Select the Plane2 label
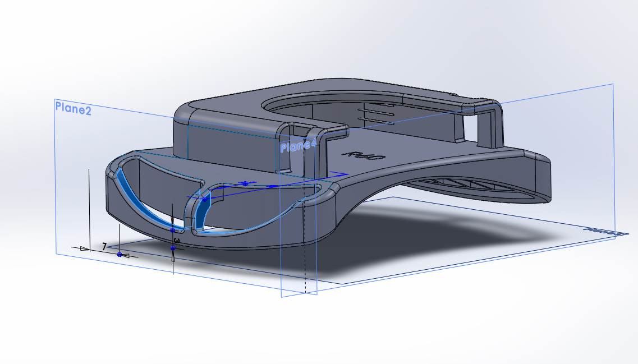The height and width of the screenshot is (364, 638). (x=73, y=109)
